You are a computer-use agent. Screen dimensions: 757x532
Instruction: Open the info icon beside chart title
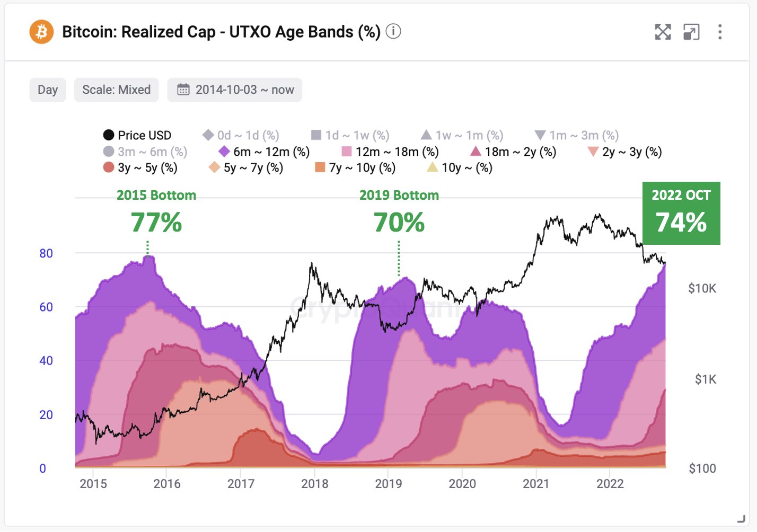click(393, 32)
